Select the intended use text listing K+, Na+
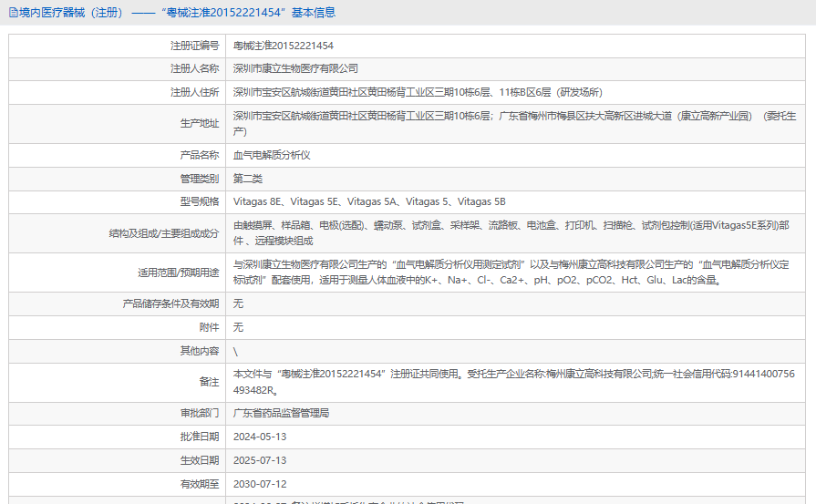The image size is (816, 504). pyautogui.click(x=511, y=272)
